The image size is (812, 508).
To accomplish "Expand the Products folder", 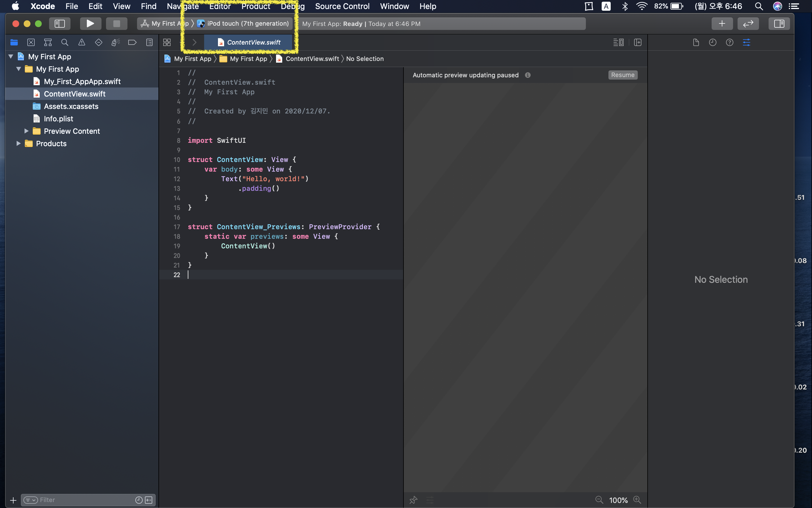I will pos(18,143).
